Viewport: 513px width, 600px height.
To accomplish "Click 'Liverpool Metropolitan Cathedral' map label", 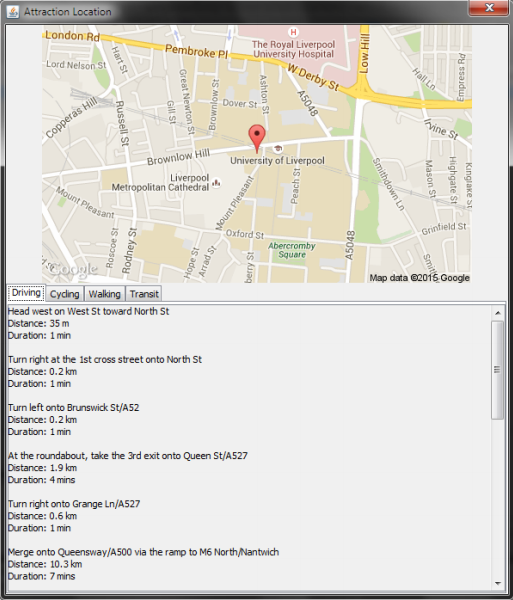I will pos(161,183).
